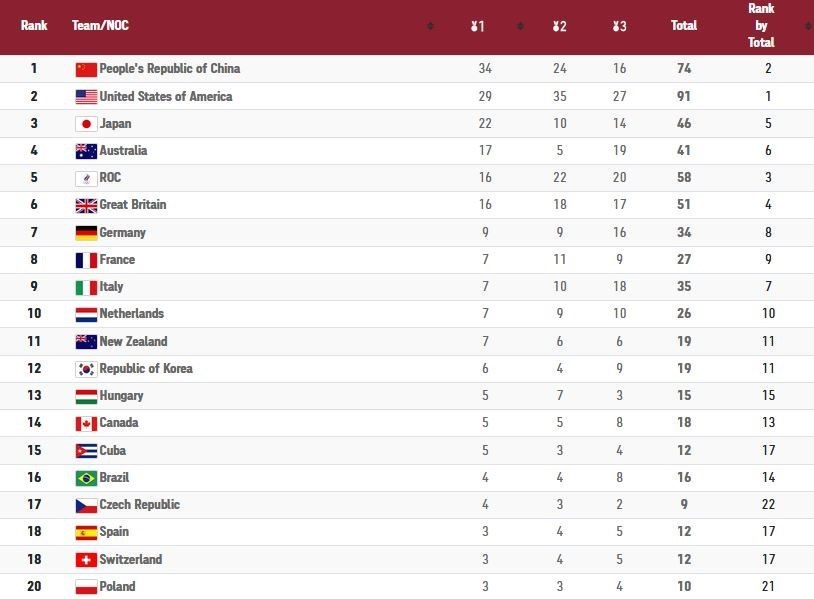Click the Japan flag icon
This screenshot has width=814, height=599.
(x=86, y=124)
